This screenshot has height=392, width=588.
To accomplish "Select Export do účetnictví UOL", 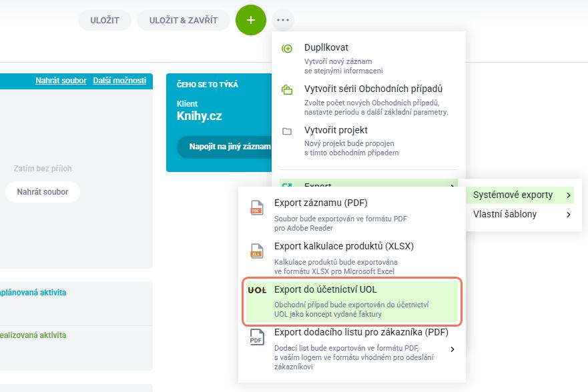I will click(x=352, y=301).
